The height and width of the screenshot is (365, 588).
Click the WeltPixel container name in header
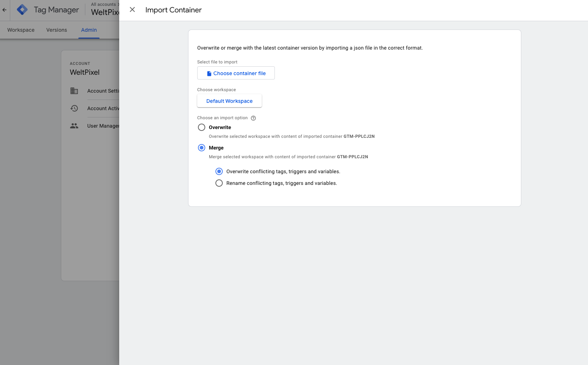(105, 12)
